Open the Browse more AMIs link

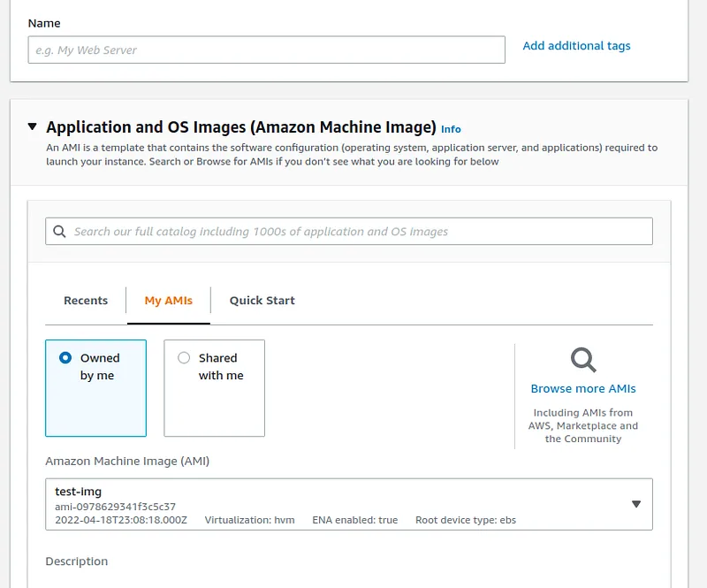click(583, 388)
